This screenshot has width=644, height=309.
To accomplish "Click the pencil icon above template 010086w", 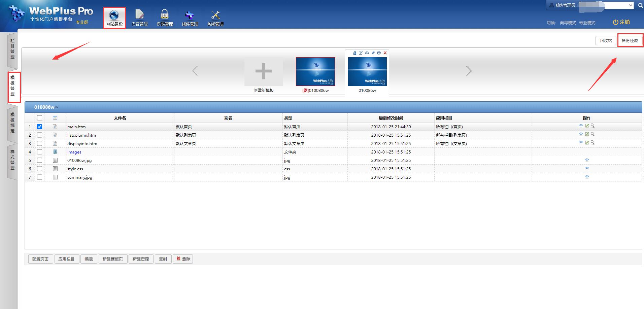I will tap(373, 53).
